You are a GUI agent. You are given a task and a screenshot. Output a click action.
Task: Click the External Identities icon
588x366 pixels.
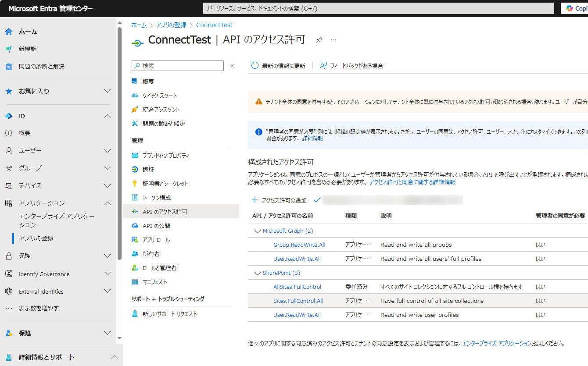(9, 291)
